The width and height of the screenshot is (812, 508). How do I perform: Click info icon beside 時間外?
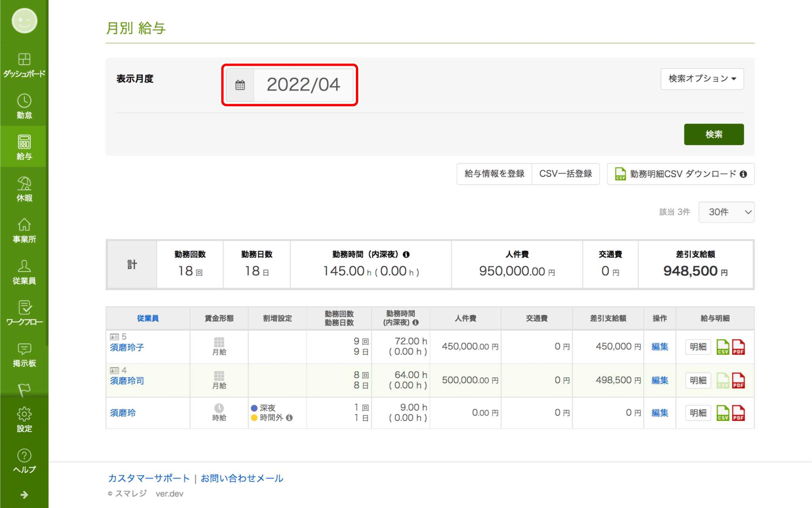[x=289, y=418]
